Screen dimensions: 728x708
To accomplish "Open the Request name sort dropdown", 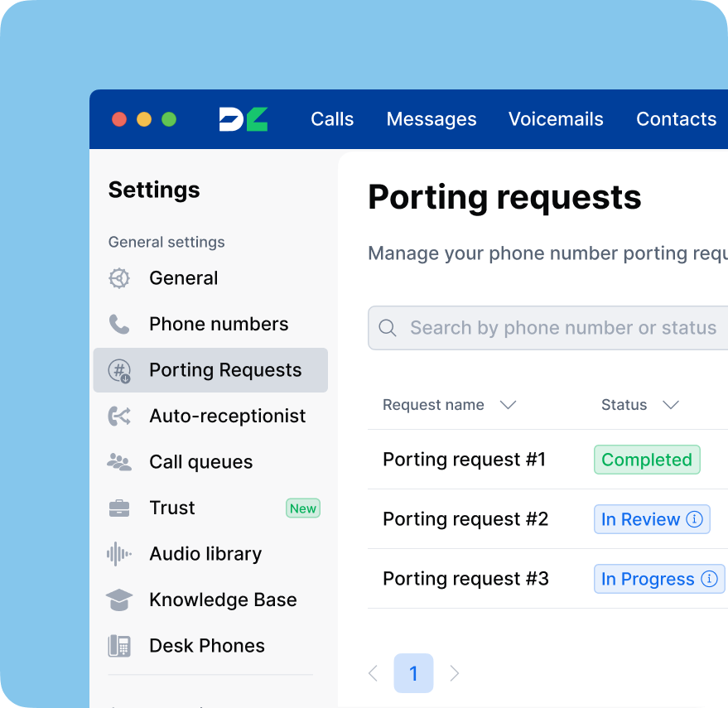I will 507,405.
